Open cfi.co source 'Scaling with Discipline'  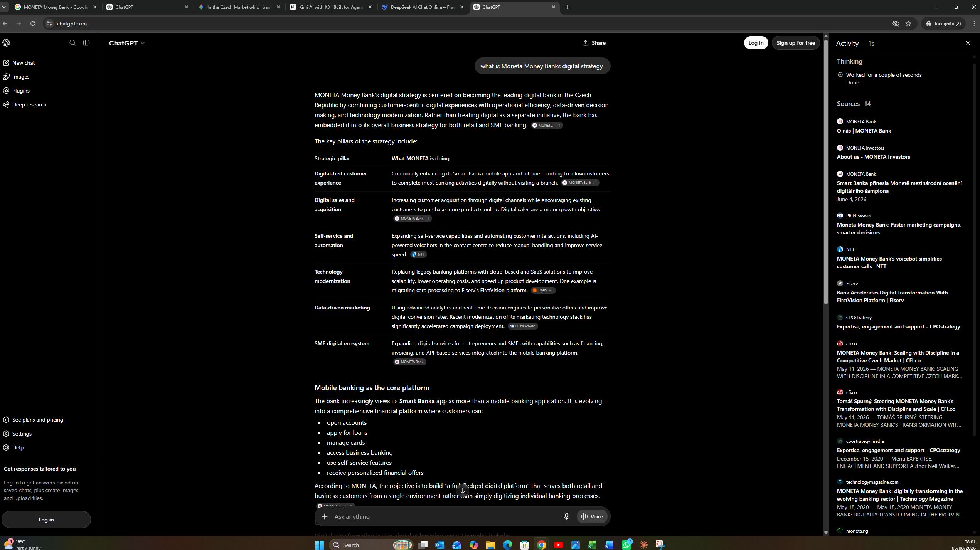[898, 357]
